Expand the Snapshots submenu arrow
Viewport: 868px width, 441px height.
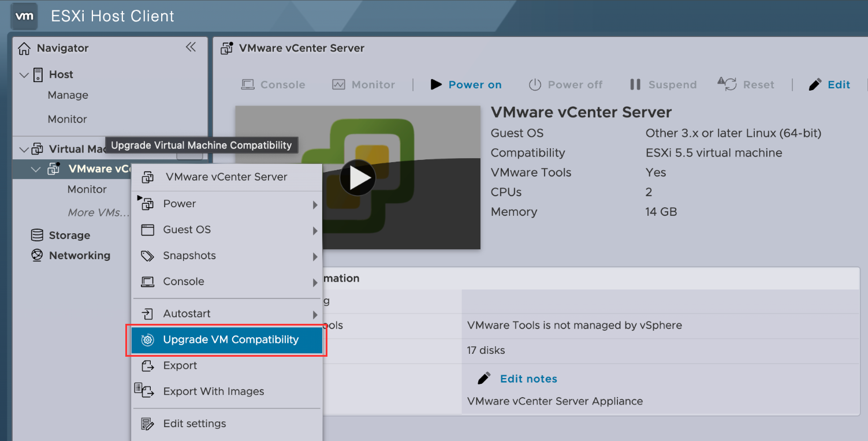click(315, 257)
